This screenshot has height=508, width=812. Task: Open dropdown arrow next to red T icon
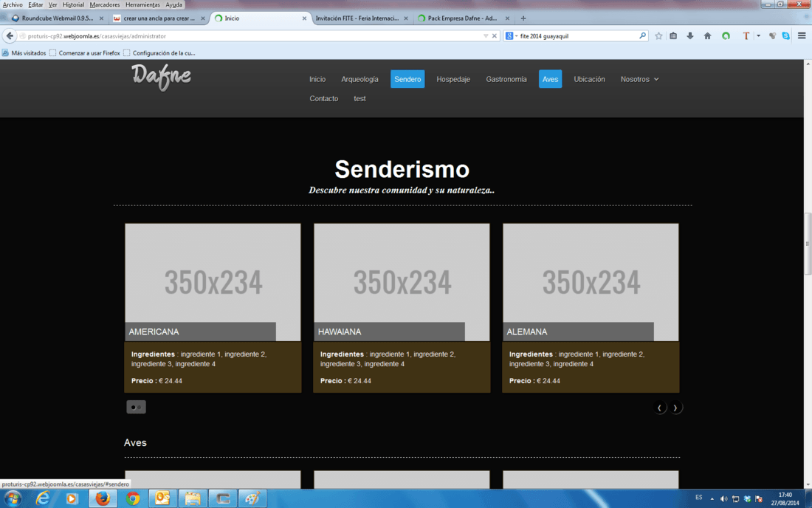(758, 35)
